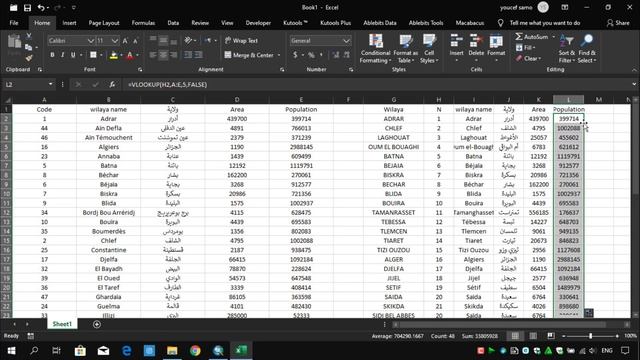The height and width of the screenshot is (360, 640).
Task: Toggle Align Right alignment
Action: pos(173,55)
